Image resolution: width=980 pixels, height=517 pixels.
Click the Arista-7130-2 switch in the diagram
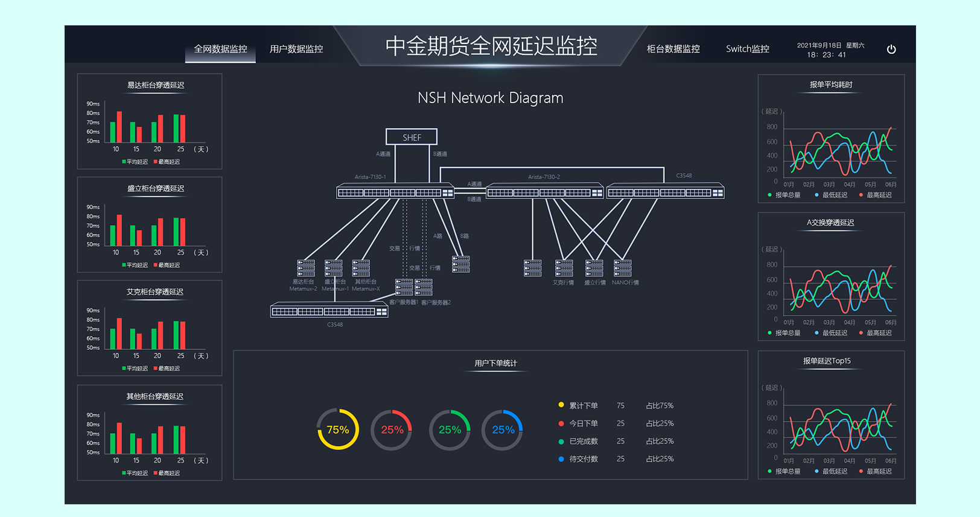click(x=545, y=192)
